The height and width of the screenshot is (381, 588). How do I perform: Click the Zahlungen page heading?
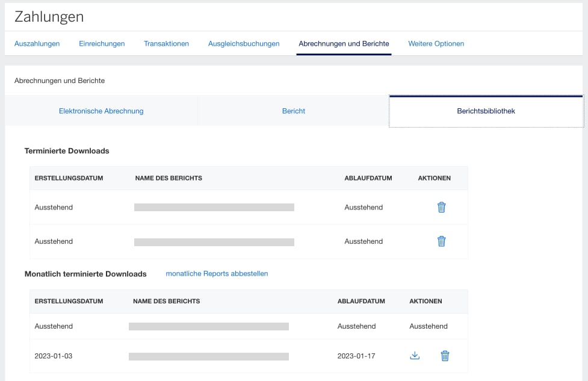(49, 17)
